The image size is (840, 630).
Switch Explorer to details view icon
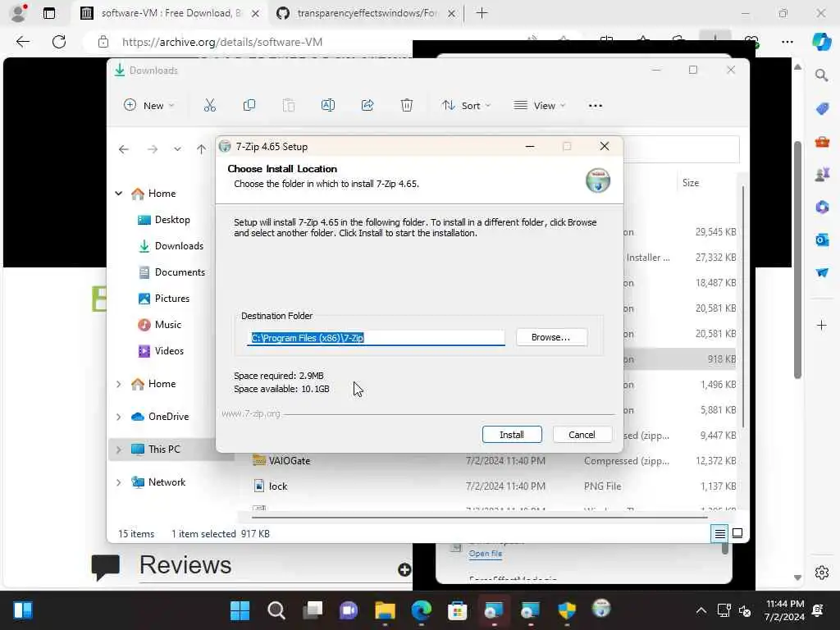pyautogui.click(x=719, y=533)
